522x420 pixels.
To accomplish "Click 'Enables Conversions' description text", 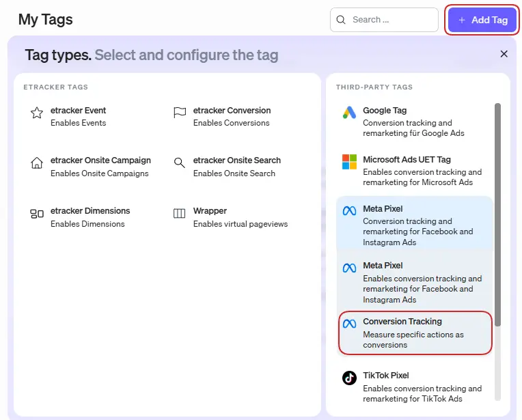I will (x=232, y=123).
